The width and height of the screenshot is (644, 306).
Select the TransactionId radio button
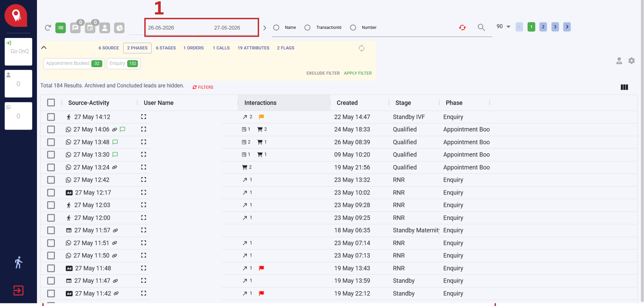coord(307,28)
